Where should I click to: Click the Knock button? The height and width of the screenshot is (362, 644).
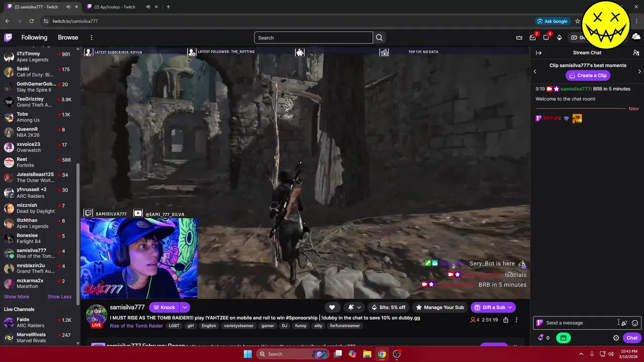click(164, 307)
